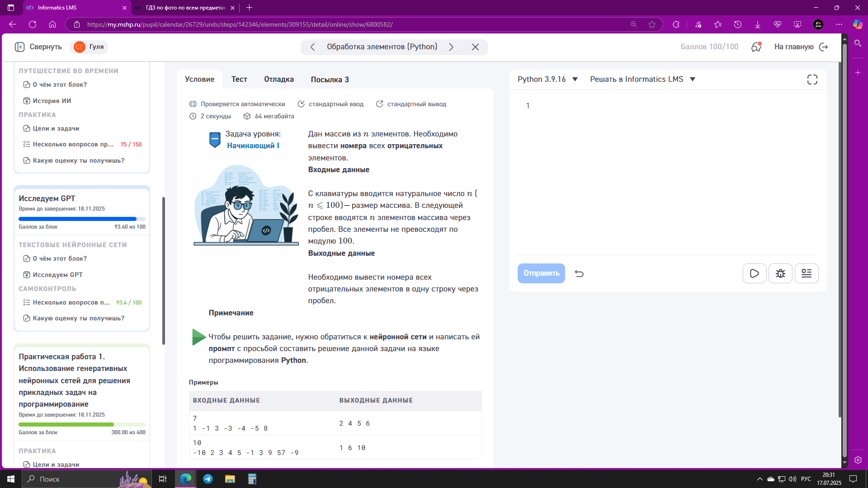Switch to the Тест tab

click(x=239, y=80)
